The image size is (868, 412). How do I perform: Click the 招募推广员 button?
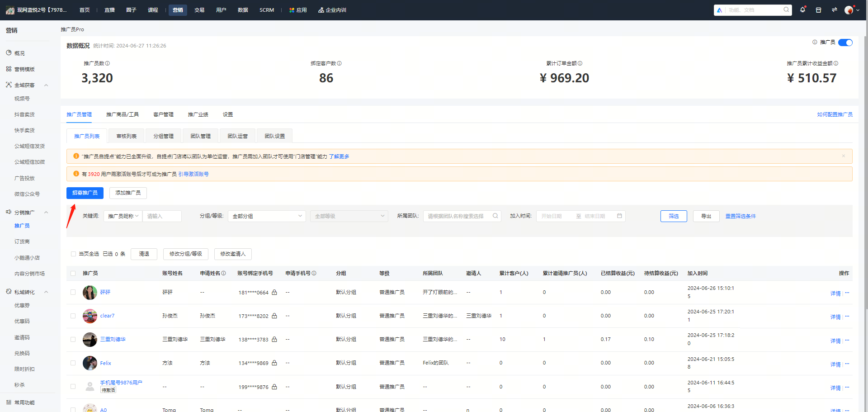85,193
